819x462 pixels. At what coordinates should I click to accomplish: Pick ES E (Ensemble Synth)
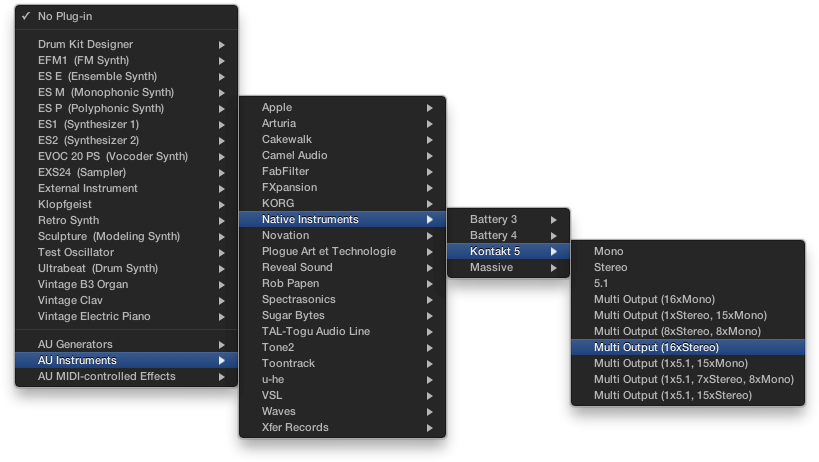pos(126,76)
